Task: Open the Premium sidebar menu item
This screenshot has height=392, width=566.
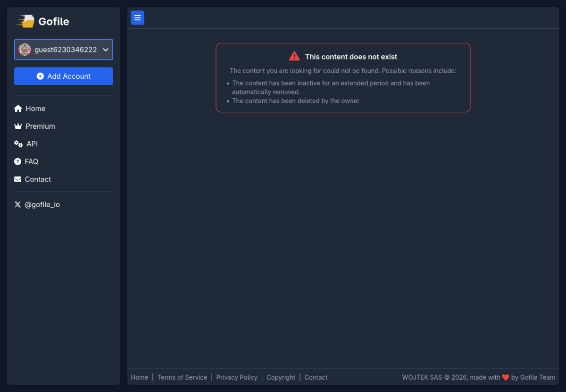Action: click(x=40, y=126)
